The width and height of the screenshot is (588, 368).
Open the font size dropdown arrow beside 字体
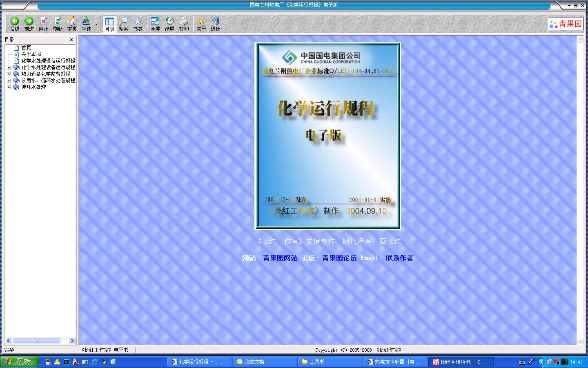(x=97, y=24)
